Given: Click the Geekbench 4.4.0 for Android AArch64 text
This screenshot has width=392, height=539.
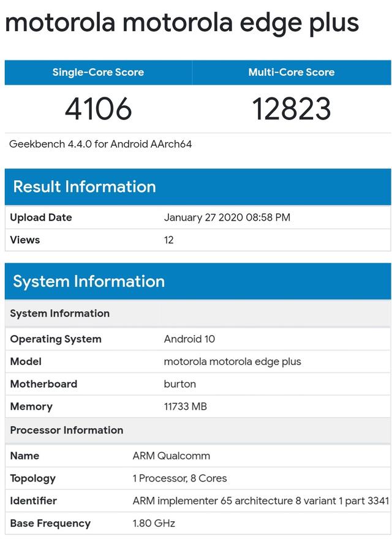Looking at the screenshot, I should (100, 144).
